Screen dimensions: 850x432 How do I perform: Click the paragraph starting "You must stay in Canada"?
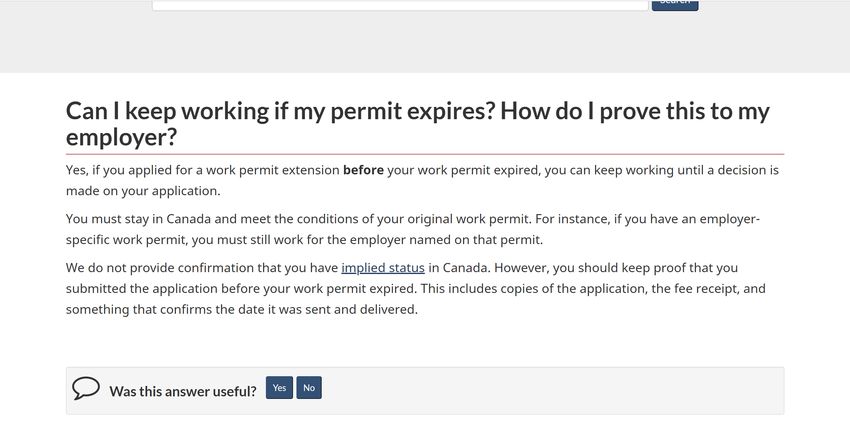413,229
